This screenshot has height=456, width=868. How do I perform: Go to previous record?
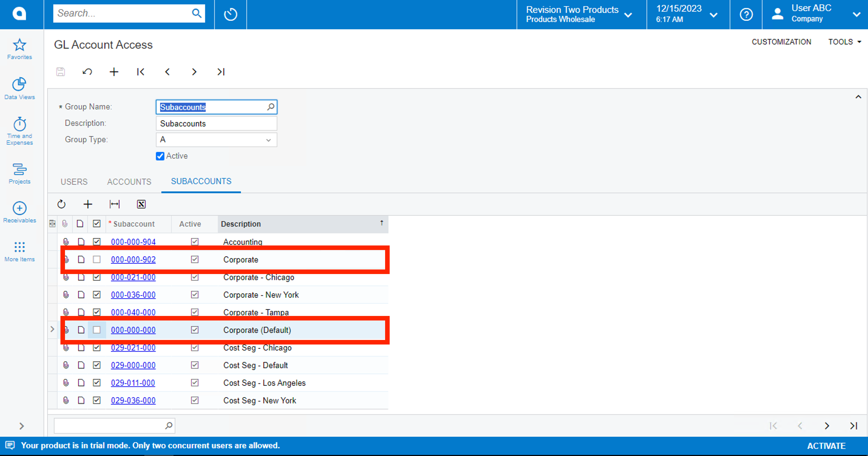(x=167, y=71)
